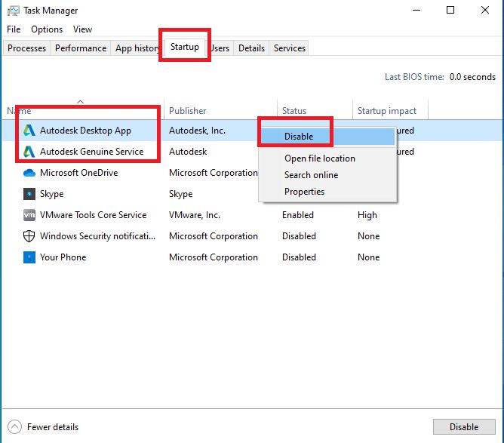This screenshot has height=443, width=504.
Task: Switch to the Processes tab
Action: [26, 48]
